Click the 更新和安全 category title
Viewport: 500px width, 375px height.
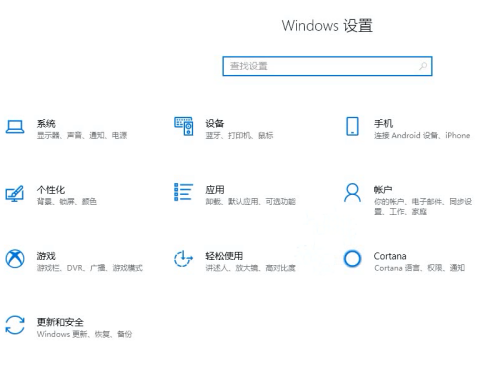tap(60, 322)
